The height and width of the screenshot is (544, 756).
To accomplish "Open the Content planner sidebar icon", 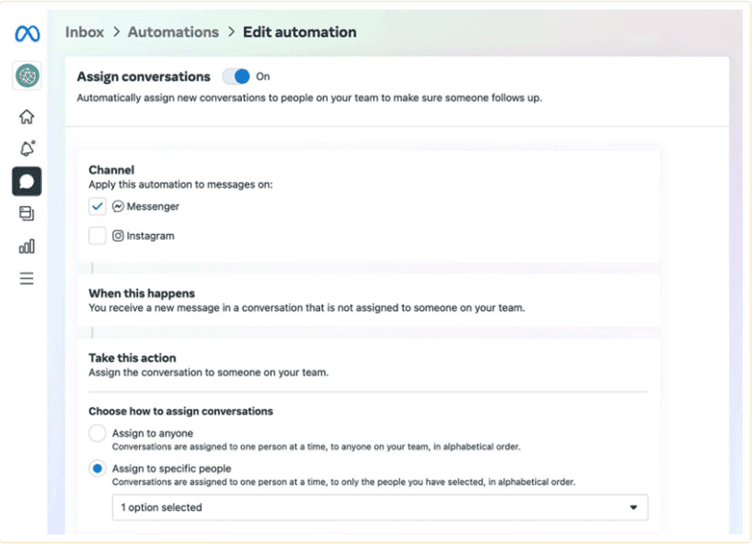I will 27,214.
